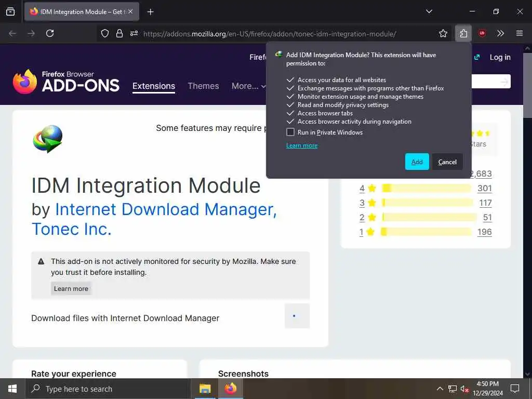Go back with the back arrow
Image resolution: width=532 pixels, height=399 pixels.
[12, 33]
